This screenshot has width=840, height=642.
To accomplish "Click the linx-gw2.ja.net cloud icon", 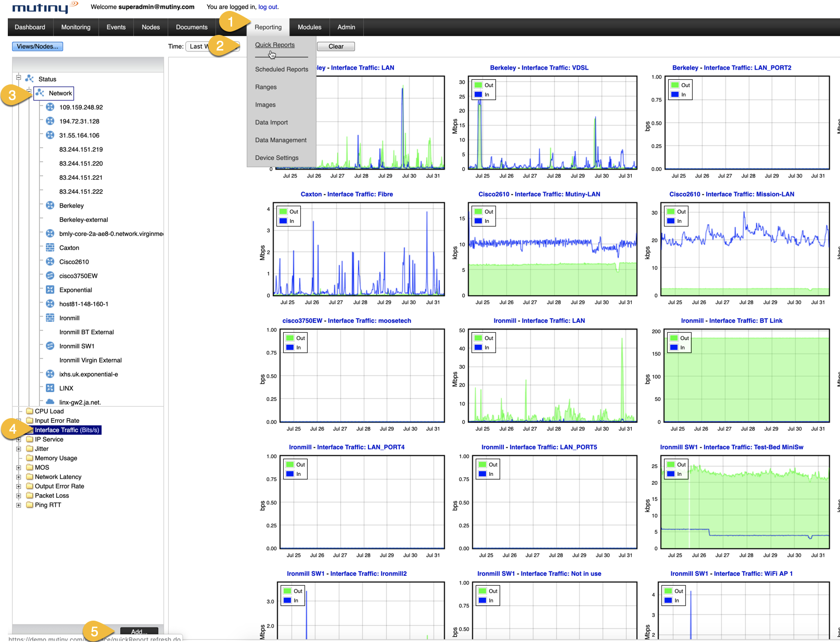I will pyautogui.click(x=50, y=402).
